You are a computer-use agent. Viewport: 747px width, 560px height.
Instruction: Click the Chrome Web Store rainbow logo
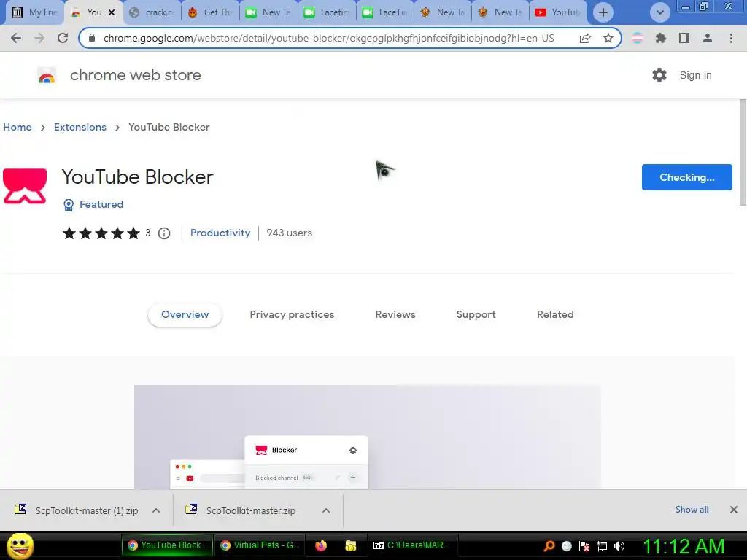point(47,75)
